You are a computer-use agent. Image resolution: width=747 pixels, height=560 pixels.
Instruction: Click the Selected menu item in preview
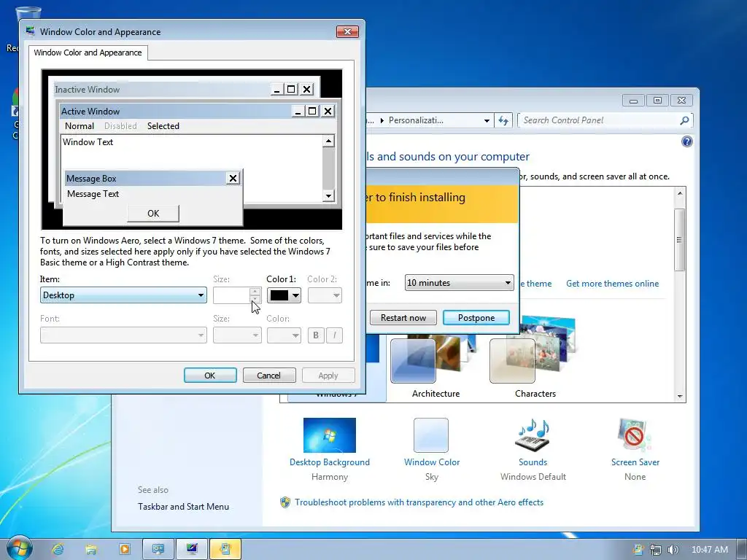163,125
